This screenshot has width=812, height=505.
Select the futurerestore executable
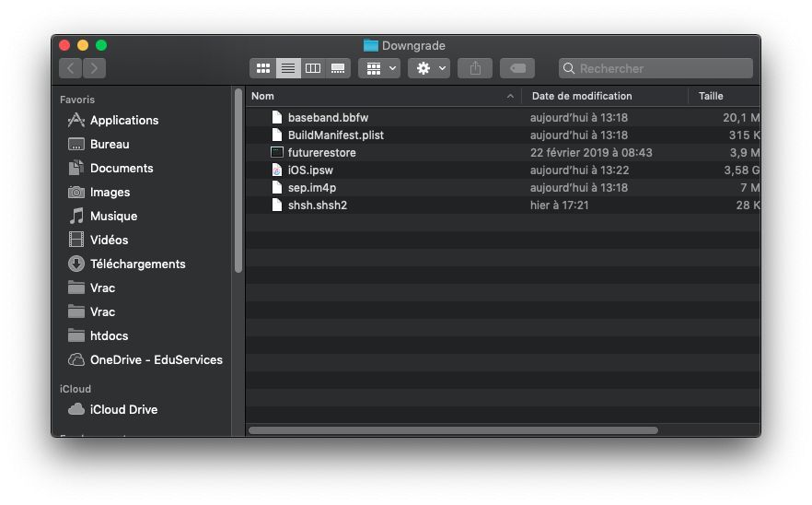point(321,152)
